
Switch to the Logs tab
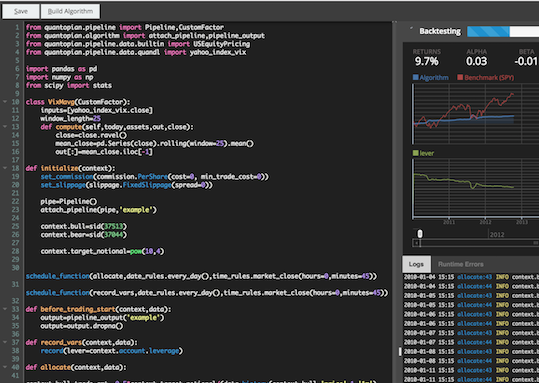pos(416,264)
